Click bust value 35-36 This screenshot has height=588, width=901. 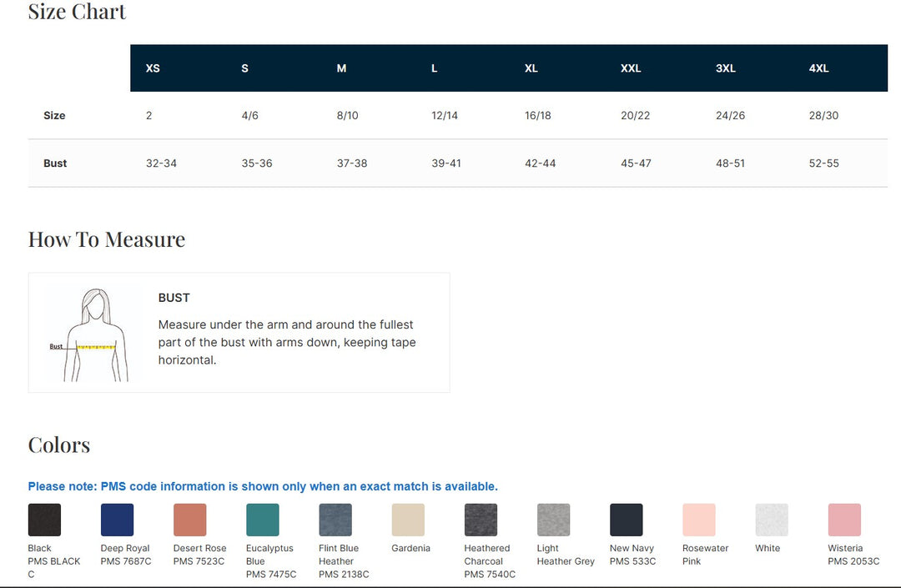pyautogui.click(x=257, y=163)
